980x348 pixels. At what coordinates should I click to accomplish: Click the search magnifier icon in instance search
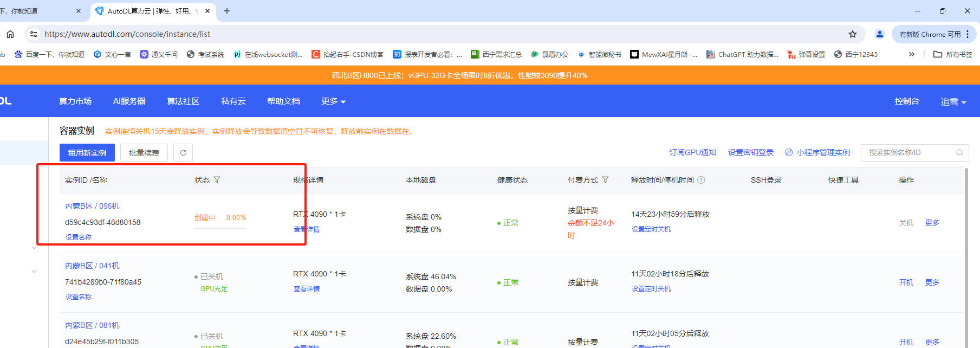click(959, 152)
